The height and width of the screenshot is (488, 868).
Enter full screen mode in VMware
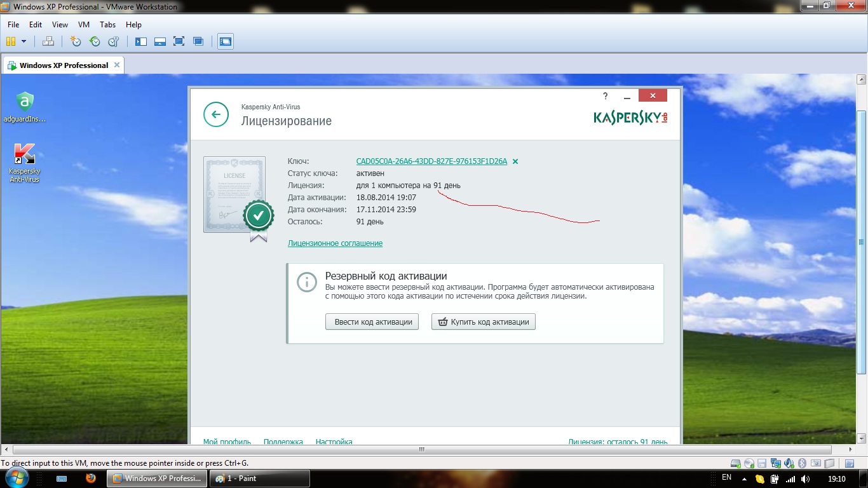pos(179,41)
